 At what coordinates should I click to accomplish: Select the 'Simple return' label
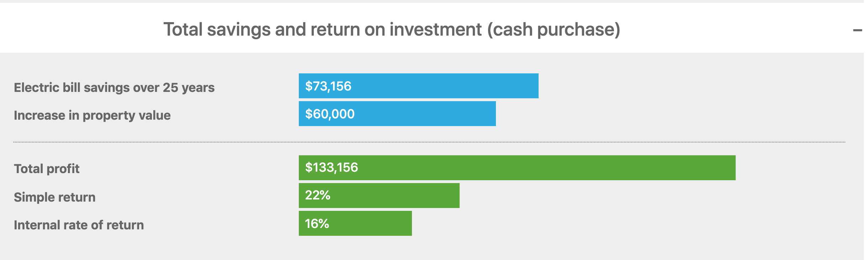(54, 197)
